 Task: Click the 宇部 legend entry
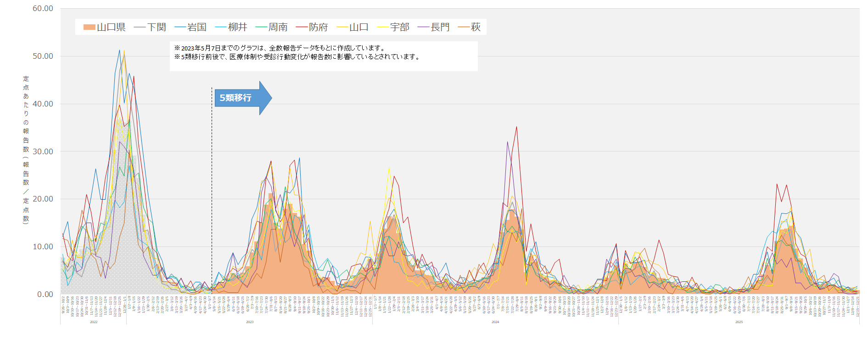pyautogui.click(x=393, y=28)
